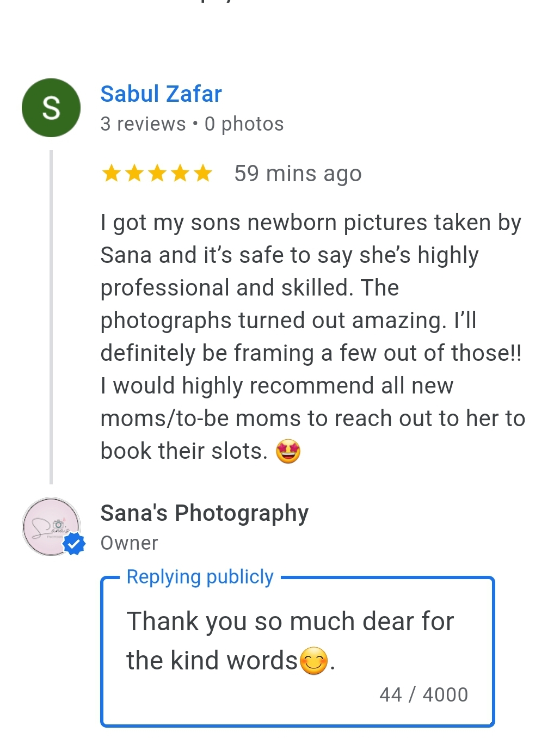Click the review text about newborn pictures
The height and width of the screenshot is (738, 560).
pos(310,320)
